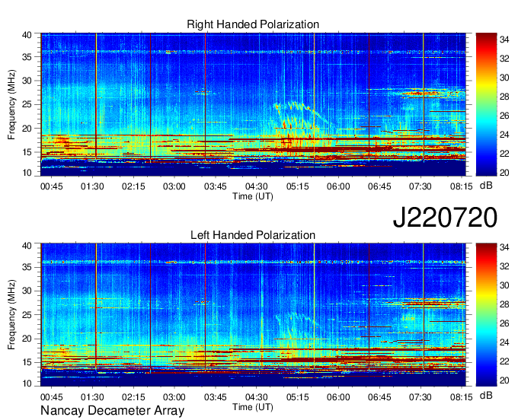Click the 40 MHz tick on bottom plot
The image size is (518, 420).
tap(27, 246)
